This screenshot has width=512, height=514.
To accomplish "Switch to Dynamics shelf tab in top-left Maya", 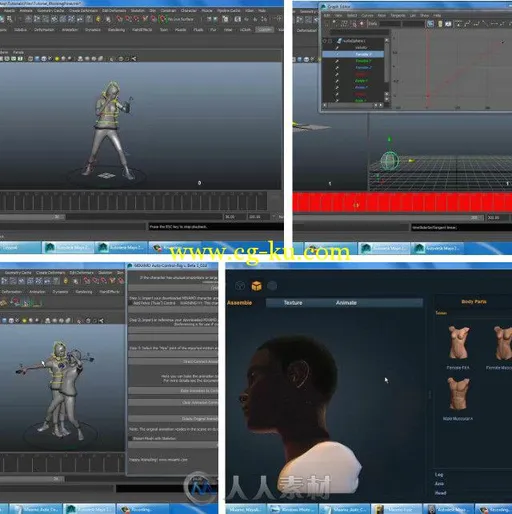I will (93, 30).
